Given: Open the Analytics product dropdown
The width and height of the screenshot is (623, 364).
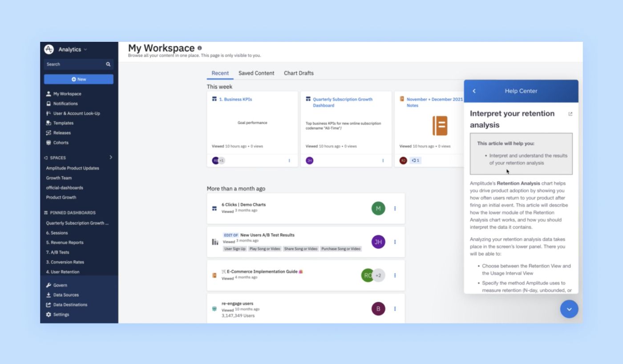Looking at the screenshot, I should tap(73, 49).
